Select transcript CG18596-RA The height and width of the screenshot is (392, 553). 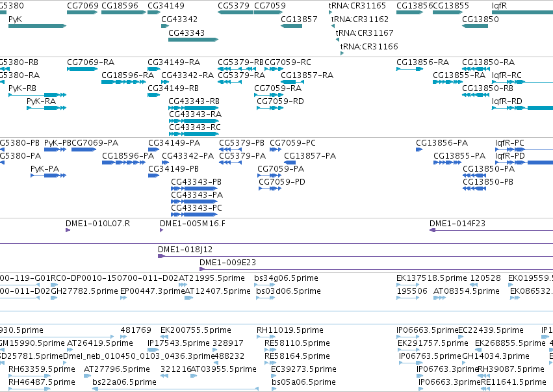(x=123, y=82)
